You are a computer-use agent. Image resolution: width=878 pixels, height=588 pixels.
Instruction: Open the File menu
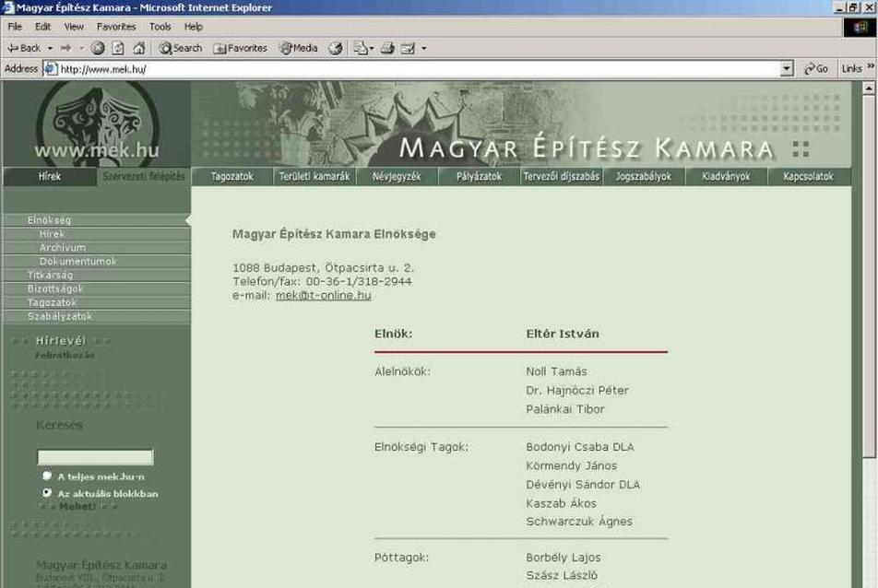pyautogui.click(x=15, y=27)
